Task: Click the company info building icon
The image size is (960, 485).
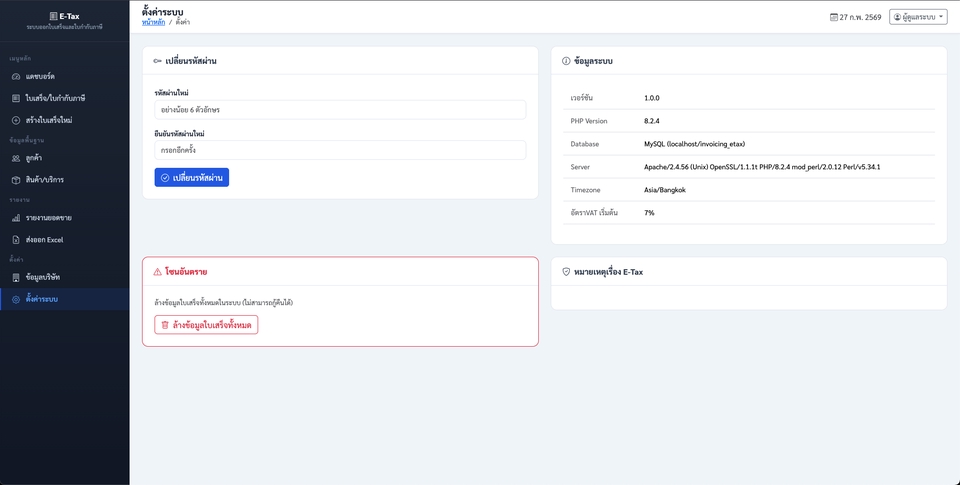Action: click(x=16, y=277)
